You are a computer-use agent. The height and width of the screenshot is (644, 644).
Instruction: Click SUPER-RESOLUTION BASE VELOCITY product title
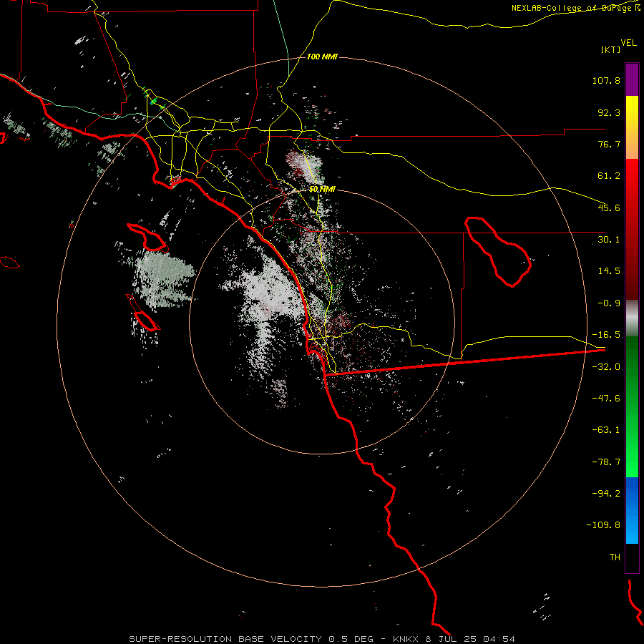225,639
